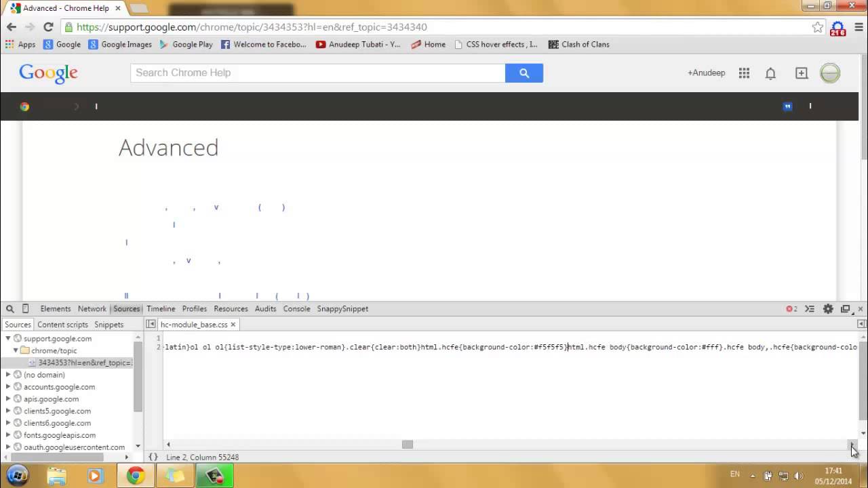Screen dimensions: 868x488
Task: Open the Welcome to Facebook bookmark
Action: click(x=264, y=45)
